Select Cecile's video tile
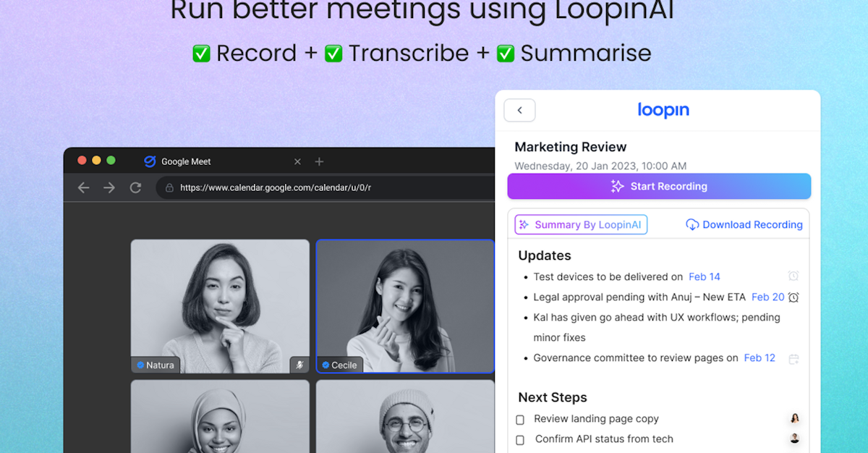868x453 pixels. [405, 306]
